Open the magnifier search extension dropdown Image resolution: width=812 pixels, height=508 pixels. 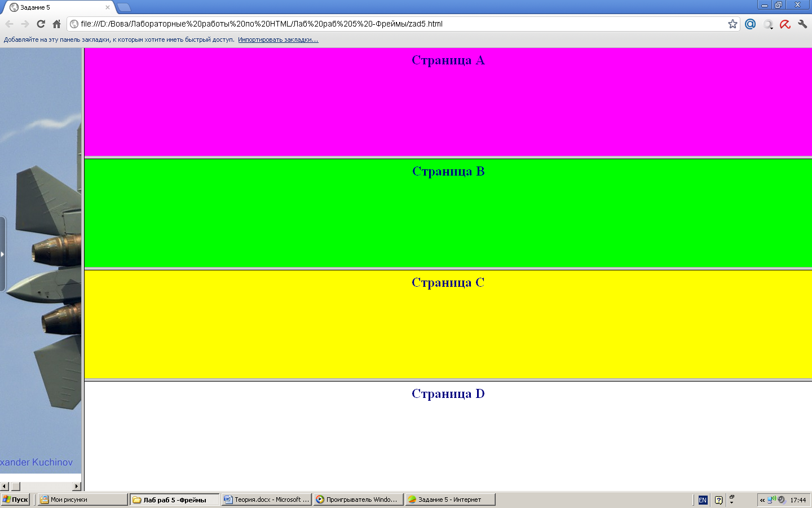768,24
